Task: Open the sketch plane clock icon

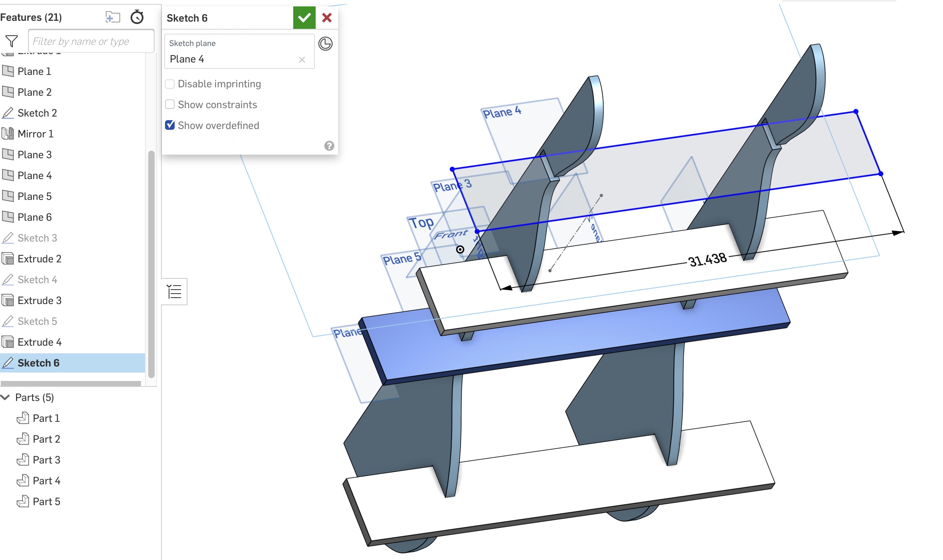Action: coord(325,44)
